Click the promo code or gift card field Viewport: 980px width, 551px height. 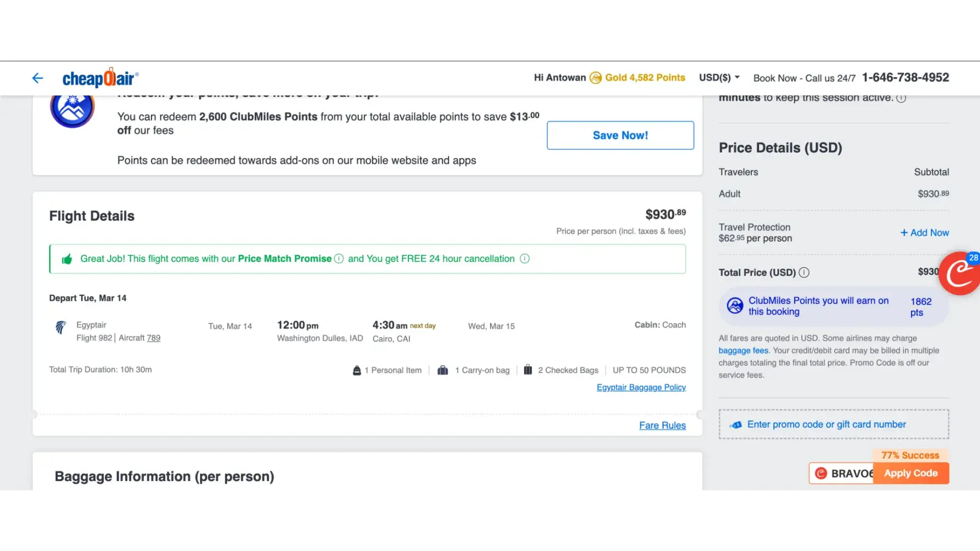tap(833, 424)
